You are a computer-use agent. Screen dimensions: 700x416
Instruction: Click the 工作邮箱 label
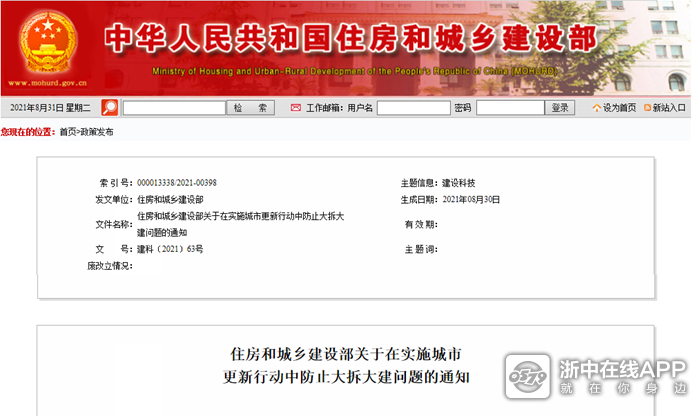pyautogui.click(x=324, y=108)
